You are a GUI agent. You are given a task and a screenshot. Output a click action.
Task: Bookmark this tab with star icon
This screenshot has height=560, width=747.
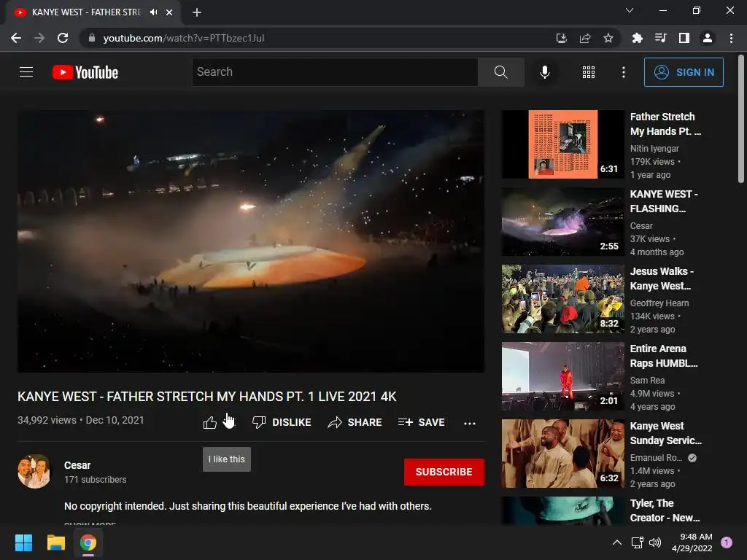[608, 38]
